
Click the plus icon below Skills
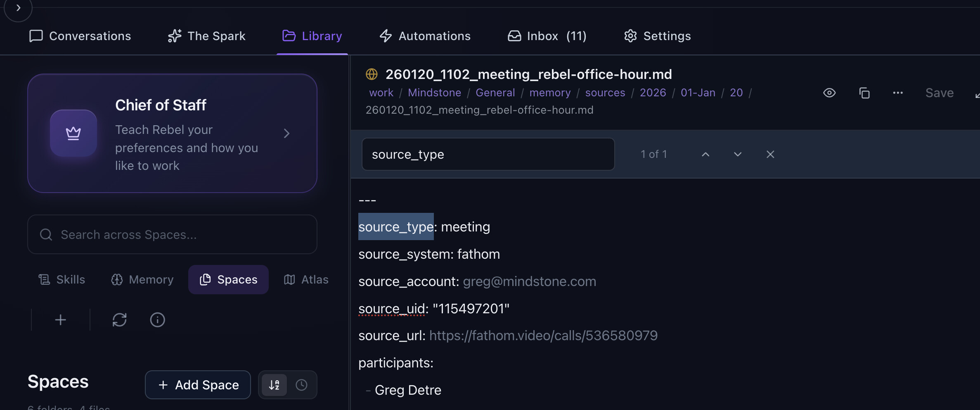pos(60,320)
